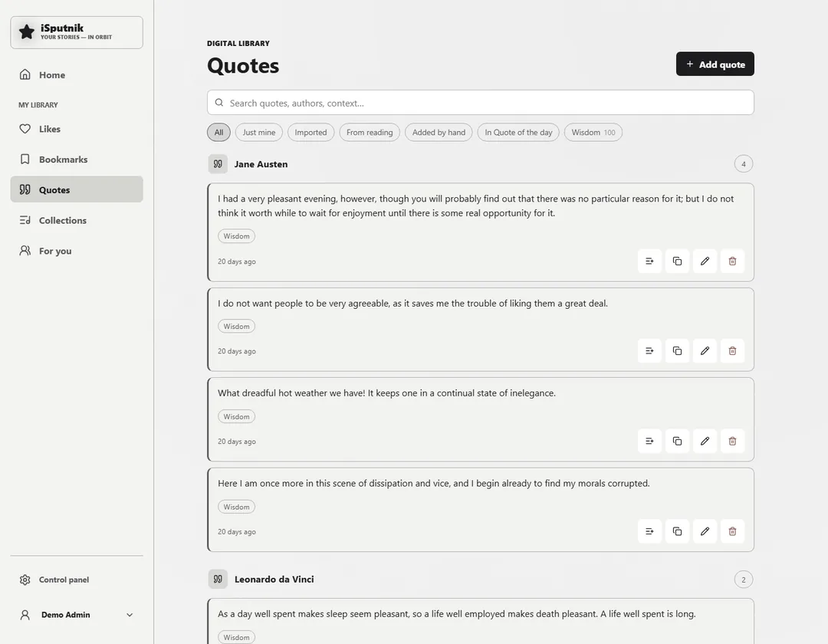Copy the 'dreadful hot weather' quote

coord(677,442)
